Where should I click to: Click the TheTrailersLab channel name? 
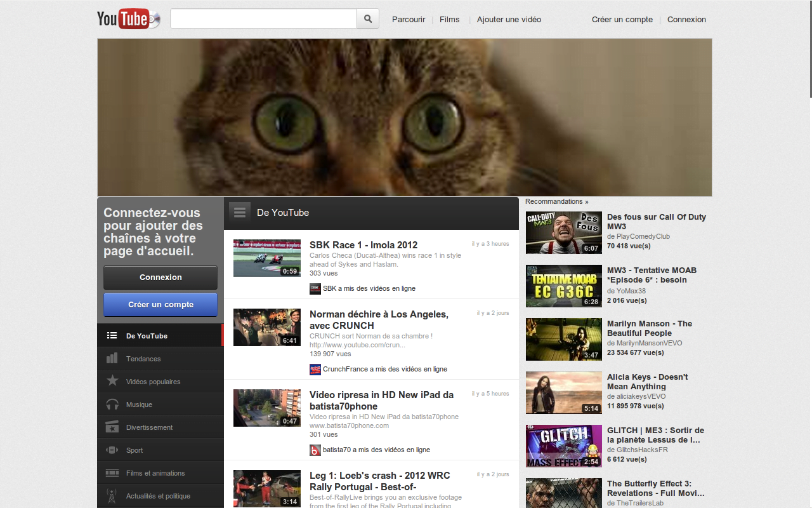[639, 503]
